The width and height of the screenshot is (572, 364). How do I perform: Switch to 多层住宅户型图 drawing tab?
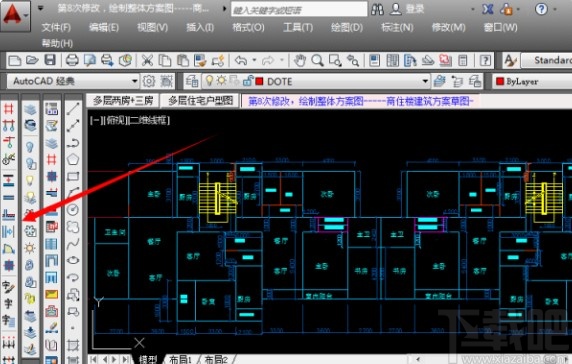tap(200, 101)
